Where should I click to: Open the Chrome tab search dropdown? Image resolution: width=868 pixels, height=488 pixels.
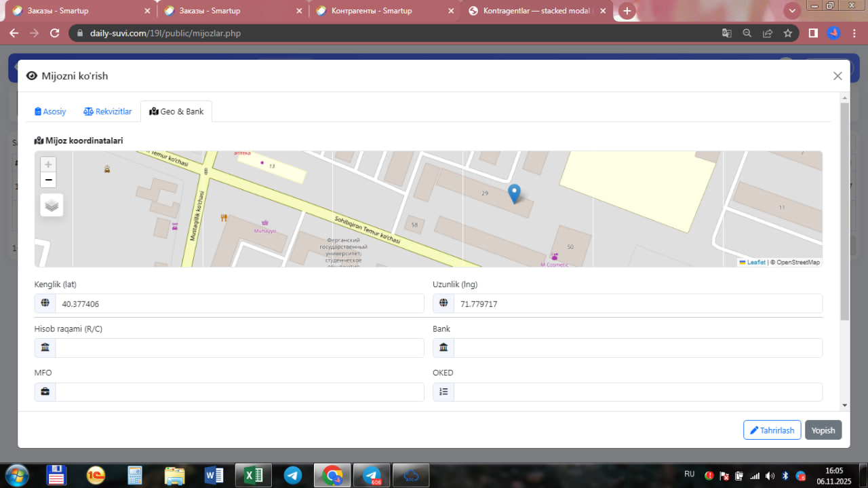(x=792, y=11)
